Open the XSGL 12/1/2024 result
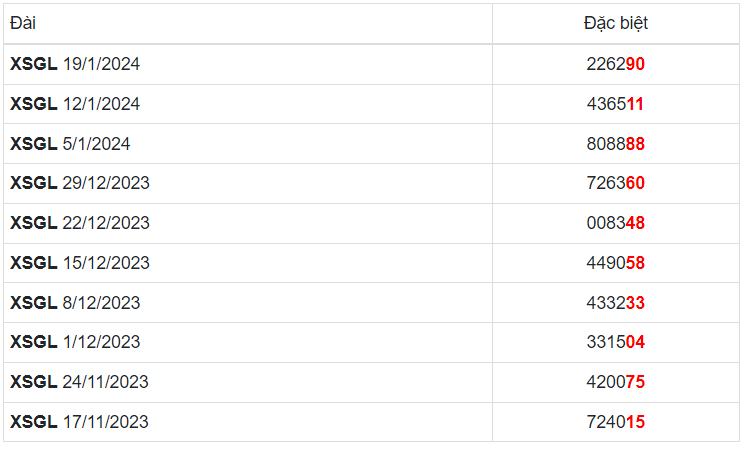 tap(75, 104)
